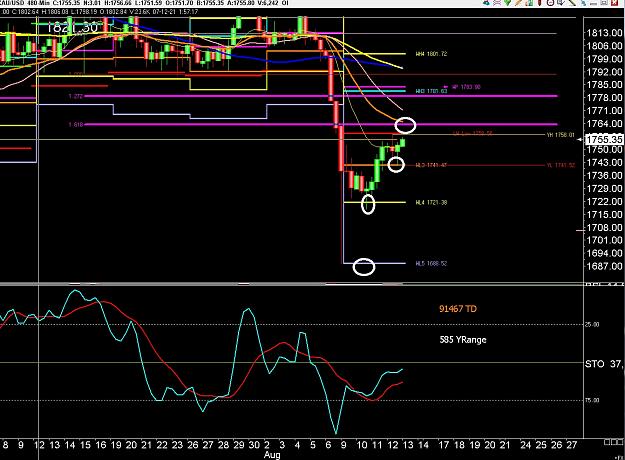
Task: Click the XAU/USD symbol in title bar
Action: click(x=12, y=3)
